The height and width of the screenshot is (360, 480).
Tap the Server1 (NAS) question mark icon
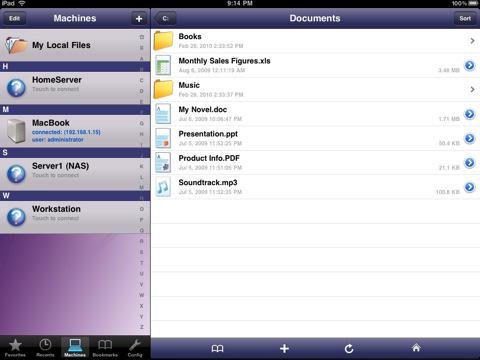(x=16, y=174)
